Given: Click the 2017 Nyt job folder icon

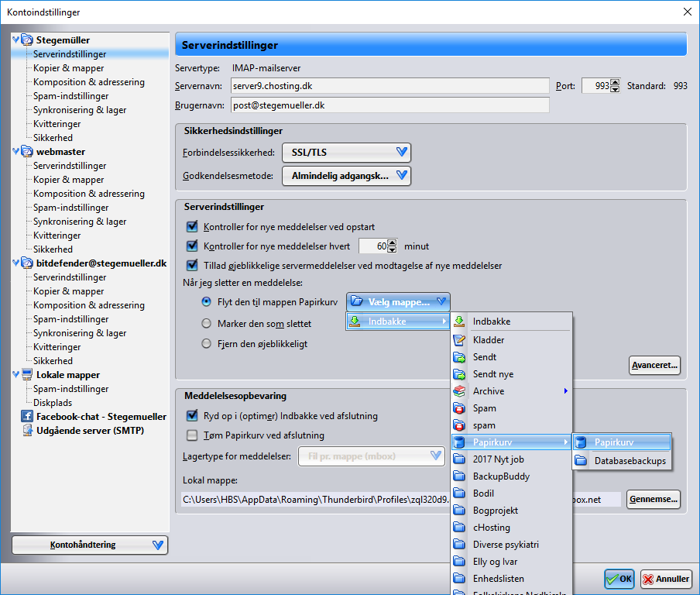Looking at the screenshot, I should [x=459, y=459].
